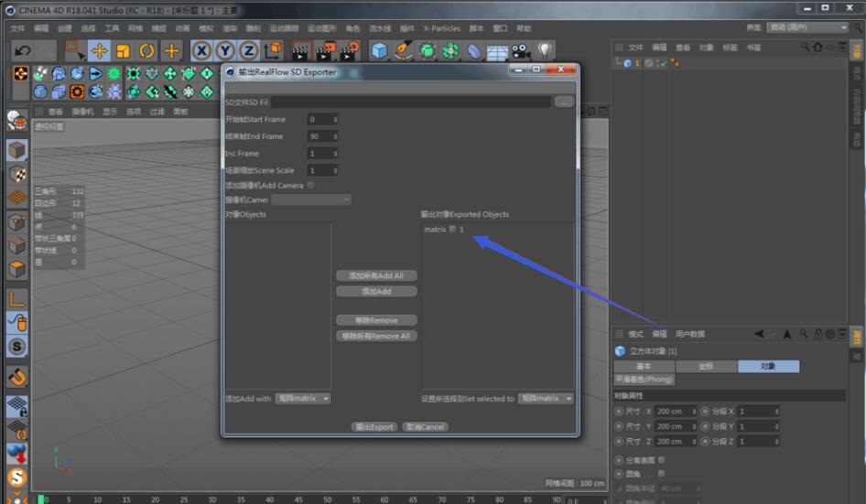Select Model mode cube icon in sidebar
Screen dimensions: 866x504
coord(17,150)
